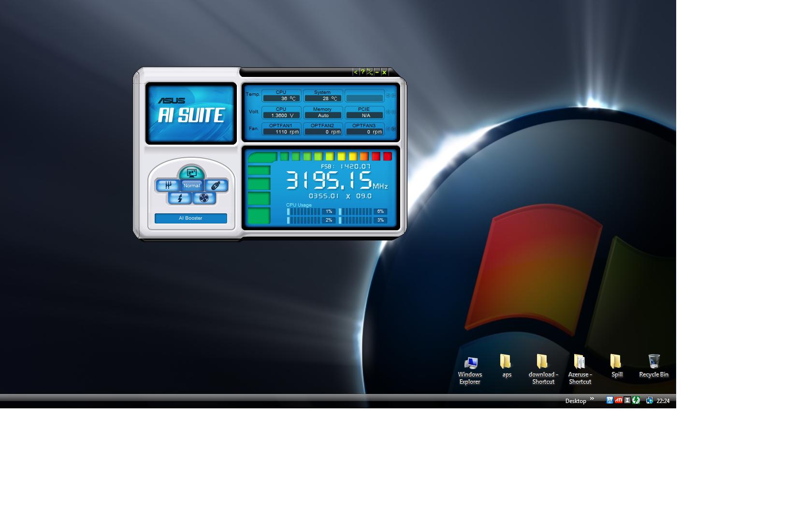Show next page of Temp sensors
812x508 pixels.
coord(393,95)
